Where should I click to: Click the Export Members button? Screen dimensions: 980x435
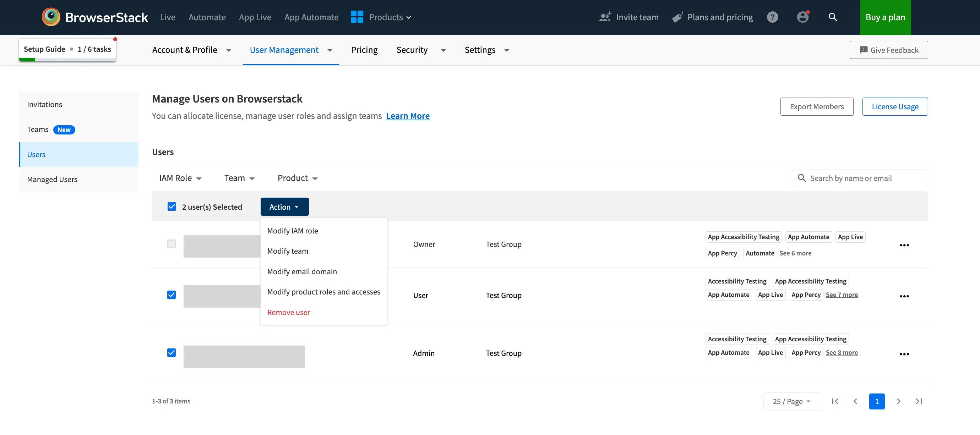click(x=817, y=106)
